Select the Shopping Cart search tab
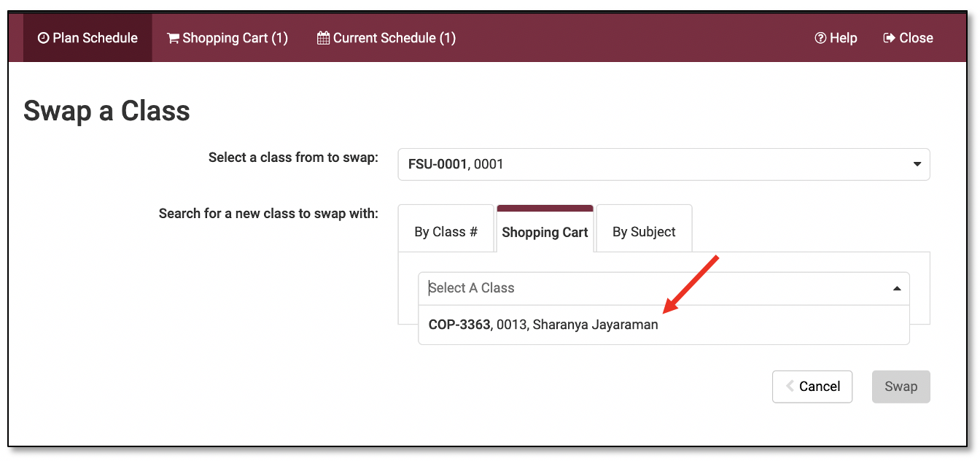This screenshot has height=461, width=980. (x=545, y=233)
